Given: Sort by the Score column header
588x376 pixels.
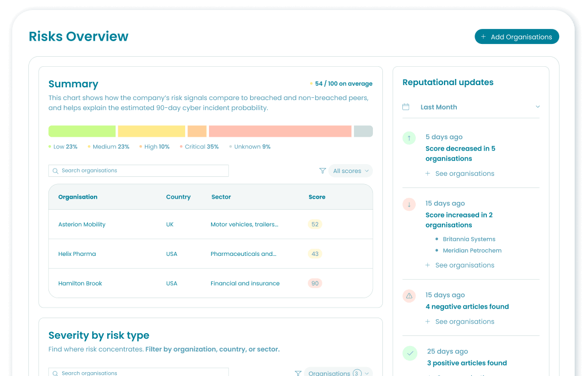Looking at the screenshot, I should 317,197.
